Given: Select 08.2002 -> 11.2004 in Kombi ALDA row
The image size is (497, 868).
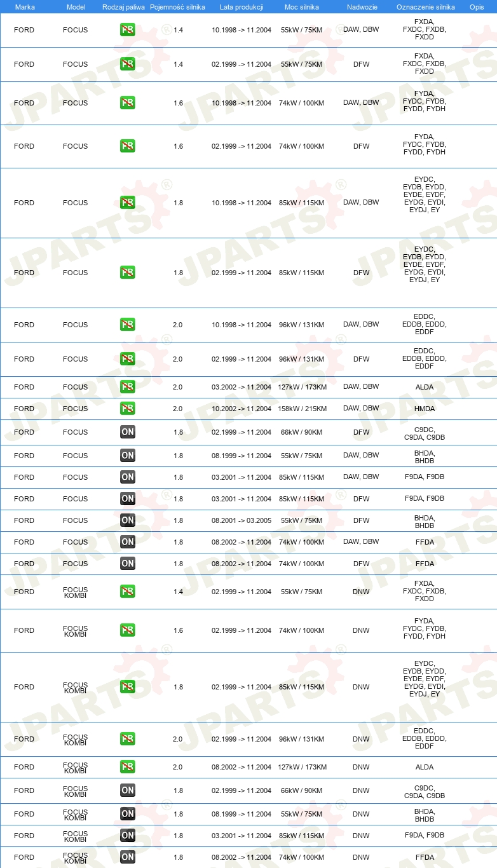Looking at the screenshot, I should point(242,767).
